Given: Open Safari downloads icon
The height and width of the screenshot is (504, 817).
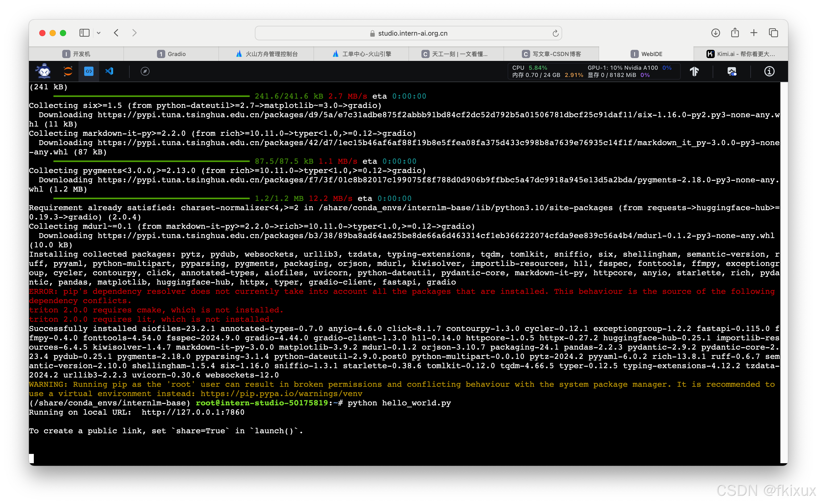Looking at the screenshot, I should coord(715,33).
